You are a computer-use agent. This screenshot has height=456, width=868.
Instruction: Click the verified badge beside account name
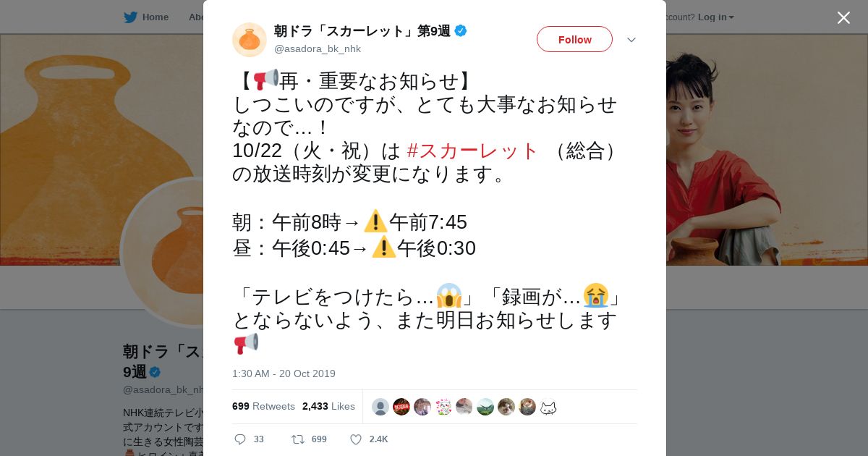(460, 31)
